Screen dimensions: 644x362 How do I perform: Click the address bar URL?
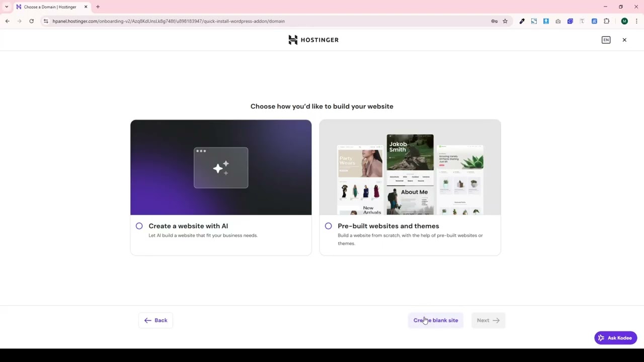pyautogui.click(x=169, y=21)
